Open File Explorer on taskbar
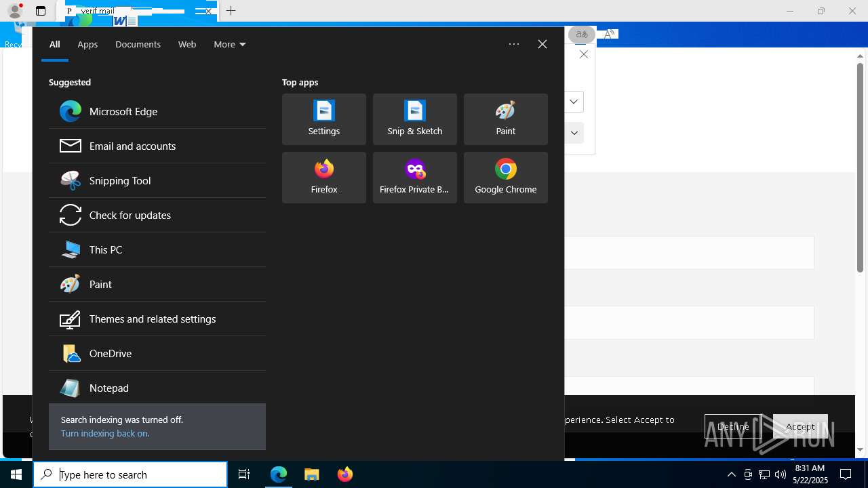This screenshot has height=488, width=868. coord(312,474)
